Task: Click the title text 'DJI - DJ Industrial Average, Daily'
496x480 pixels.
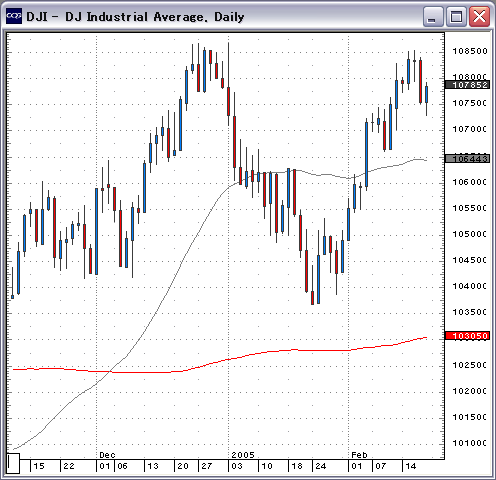Action: (x=135, y=17)
